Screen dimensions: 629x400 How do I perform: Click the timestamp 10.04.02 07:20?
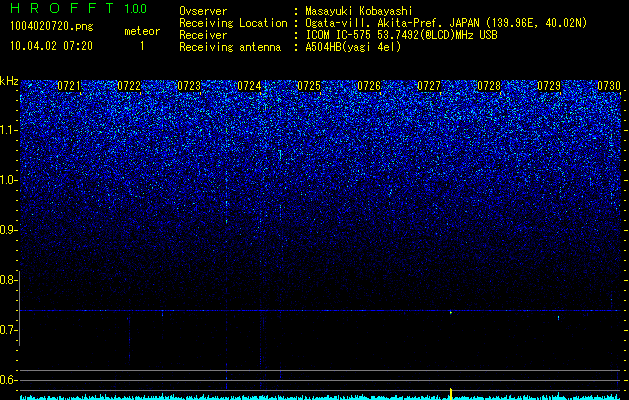pyautogui.click(x=51, y=46)
